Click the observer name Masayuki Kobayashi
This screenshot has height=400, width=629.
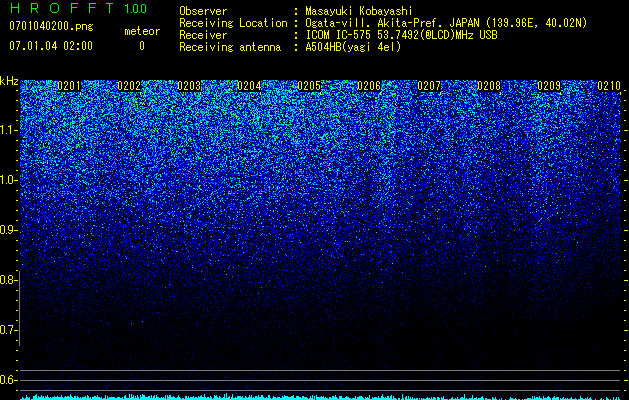[359, 11]
